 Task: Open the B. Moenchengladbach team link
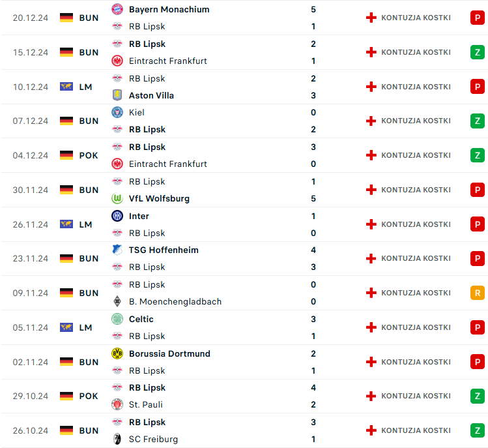pos(175,301)
